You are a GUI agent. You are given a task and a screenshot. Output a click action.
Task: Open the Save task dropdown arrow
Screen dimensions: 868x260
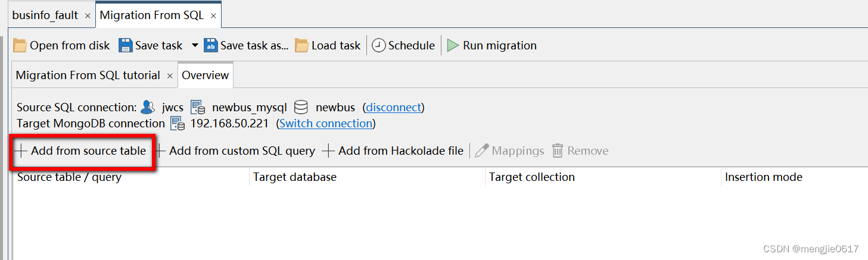(x=195, y=46)
